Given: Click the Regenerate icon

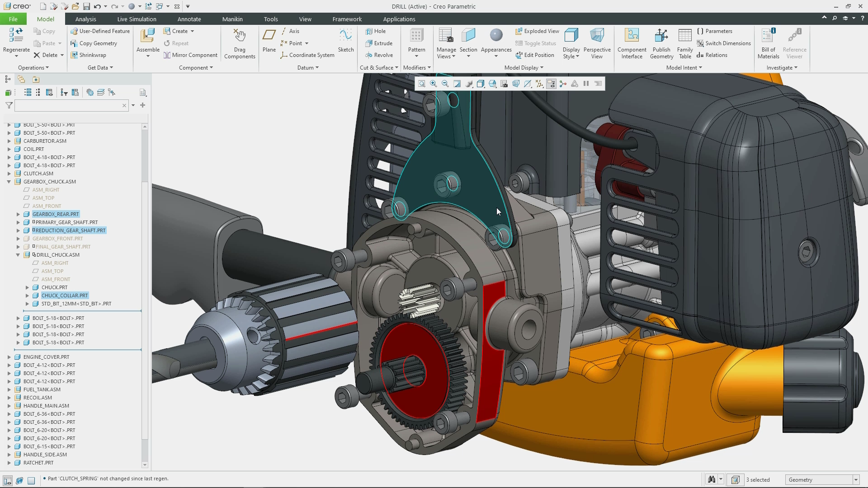Looking at the screenshot, I should [x=16, y=35].
